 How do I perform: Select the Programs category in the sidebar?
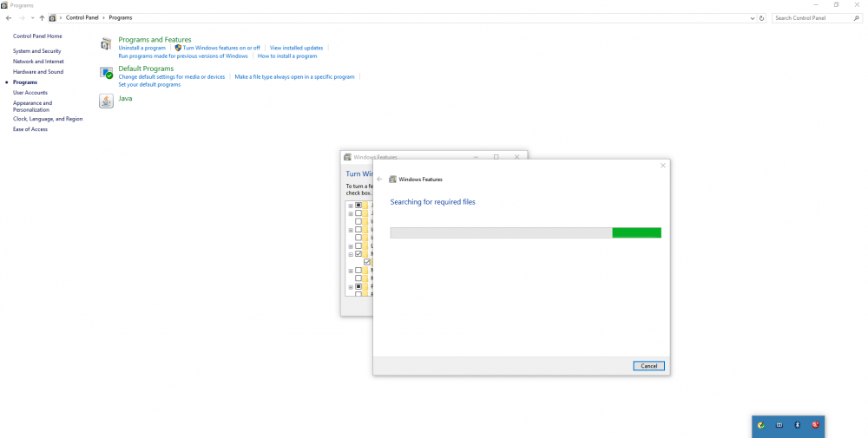tap(25, 82)
